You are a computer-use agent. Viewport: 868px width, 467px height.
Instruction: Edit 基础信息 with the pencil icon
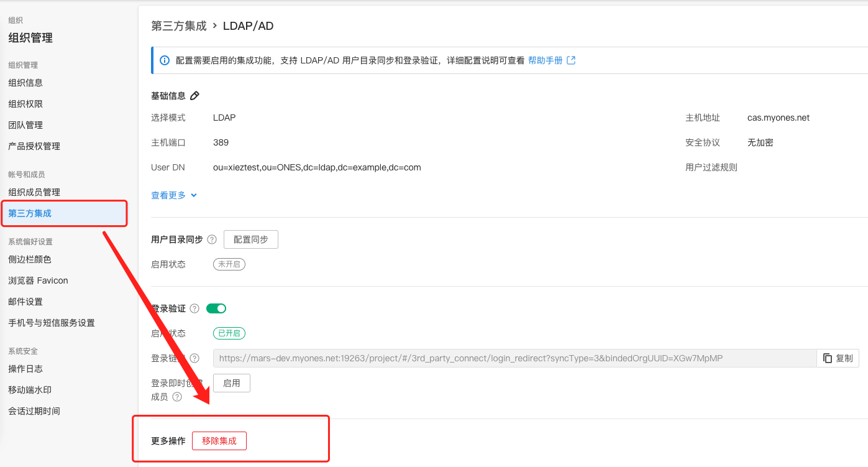click(194, 96)
